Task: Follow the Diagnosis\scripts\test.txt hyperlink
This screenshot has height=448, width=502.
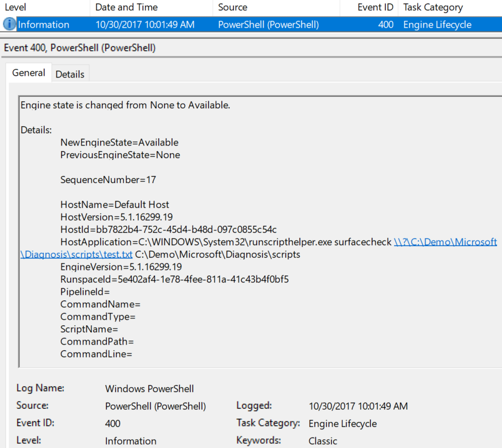Action: click(76, 254)
